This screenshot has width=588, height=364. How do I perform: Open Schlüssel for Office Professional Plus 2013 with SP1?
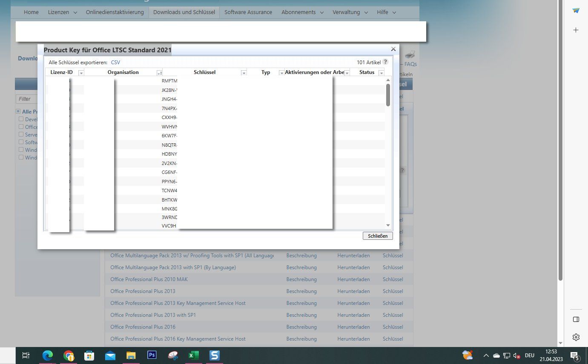point(393,315)
